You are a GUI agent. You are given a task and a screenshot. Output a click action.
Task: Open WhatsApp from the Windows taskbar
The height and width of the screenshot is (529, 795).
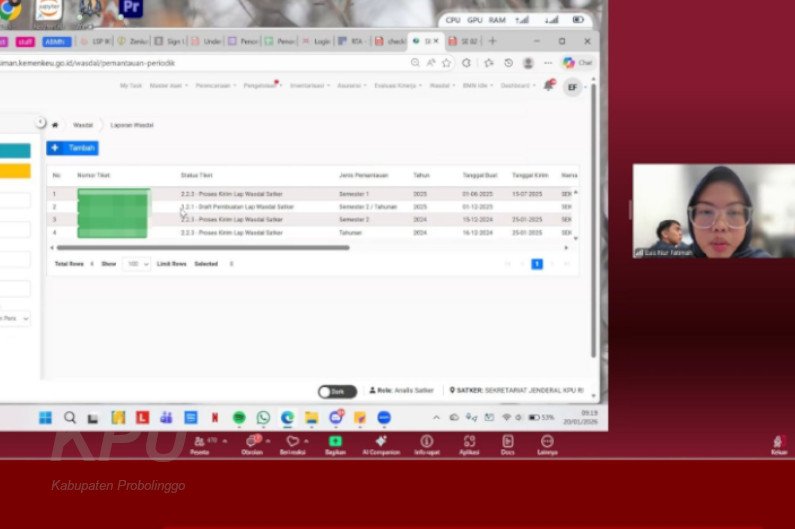coord(263,417)
